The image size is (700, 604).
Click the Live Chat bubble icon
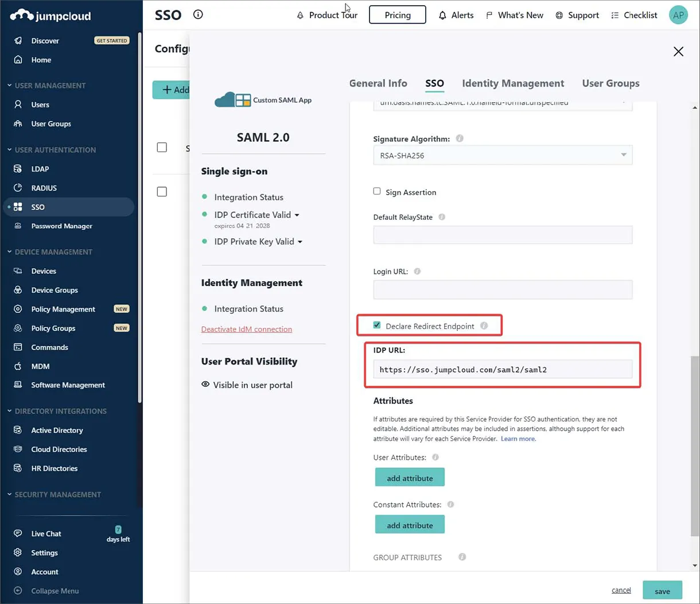click(x=18, y=533)
